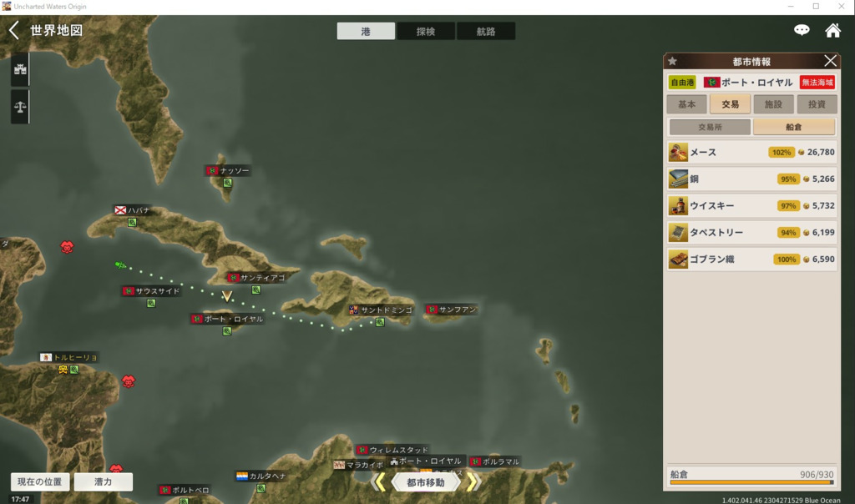Click the 現在の位置 button
Screen dimensions: 855x504
pos(40,481)
